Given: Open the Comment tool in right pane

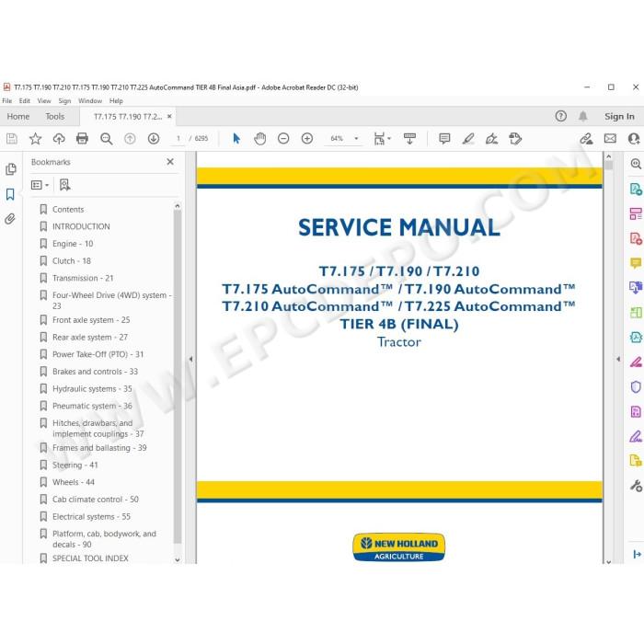Looking at the screenshot, I should pos(636,263).
